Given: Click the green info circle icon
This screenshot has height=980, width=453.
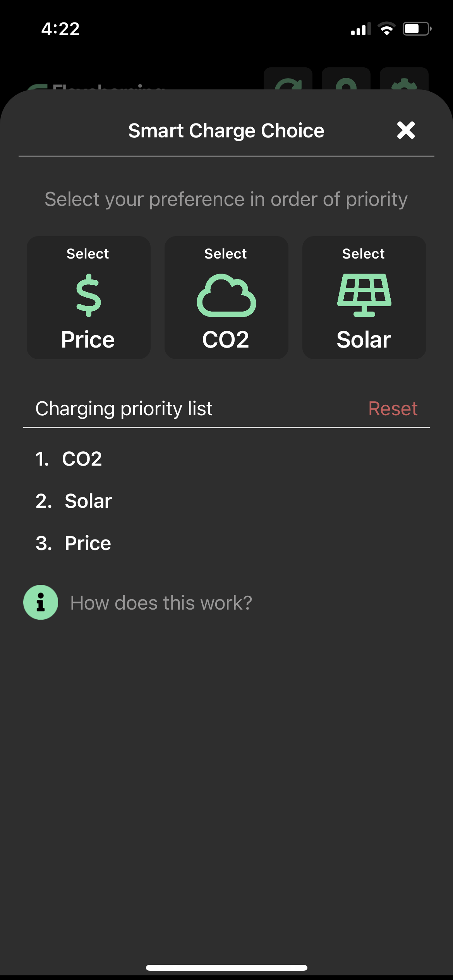Looking at the screenshot, I should point(41,602).
